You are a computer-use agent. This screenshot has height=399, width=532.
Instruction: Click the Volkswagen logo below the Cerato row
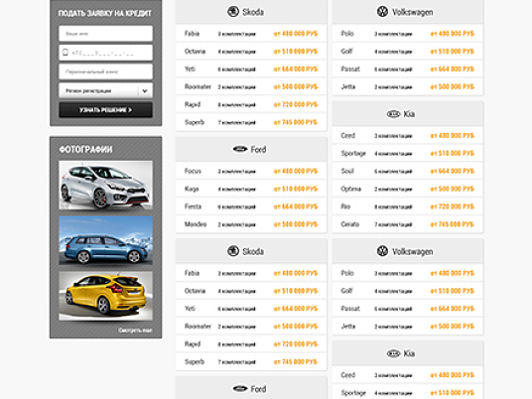click(x=382, y=251)
